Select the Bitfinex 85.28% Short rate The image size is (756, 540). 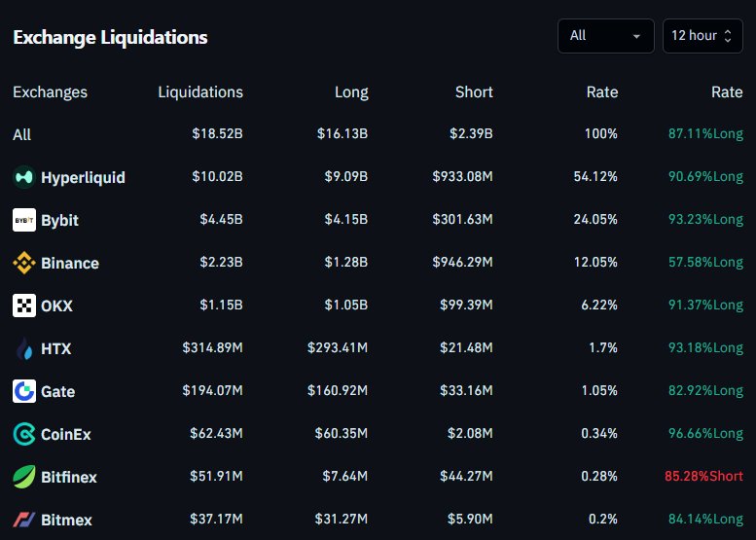703,477
